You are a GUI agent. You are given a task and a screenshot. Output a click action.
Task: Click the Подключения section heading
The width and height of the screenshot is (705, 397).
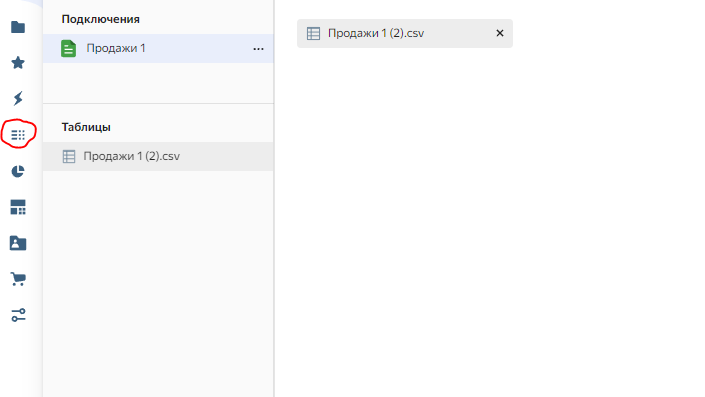coord(101,19)
